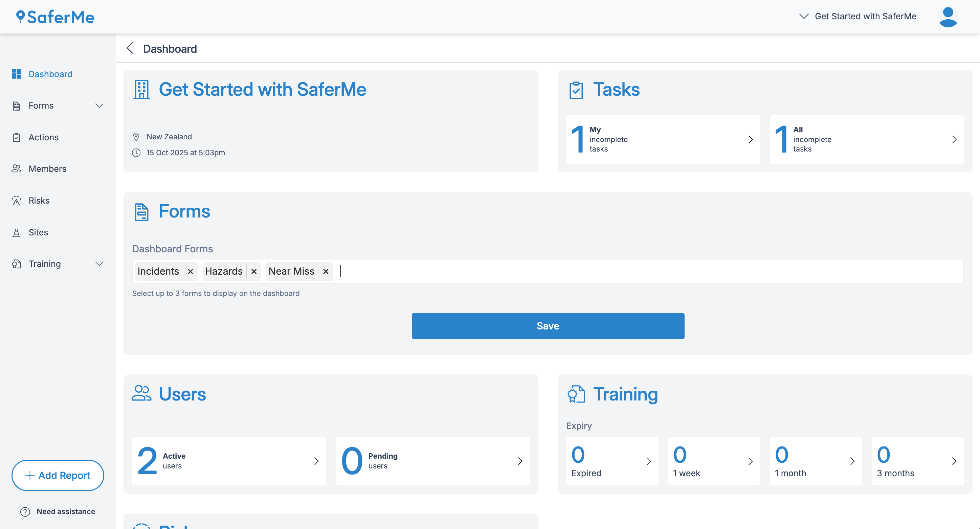Click the Tasks clipboard icon in Tasks card
Image resolution: width=980 pixels, height=529 pixels.
click(x=576, y=90)
